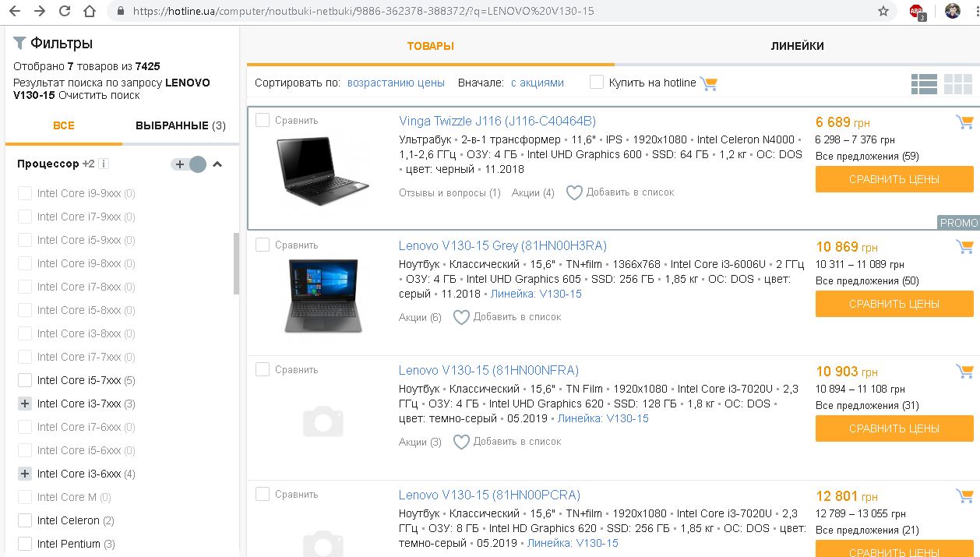
Task: Go to browser home page icon
Action: pyautogui.click(x=90, y=11)
